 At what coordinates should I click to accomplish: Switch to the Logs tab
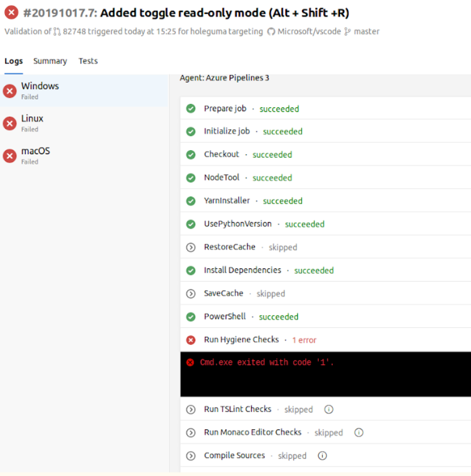tap(14, 61)
